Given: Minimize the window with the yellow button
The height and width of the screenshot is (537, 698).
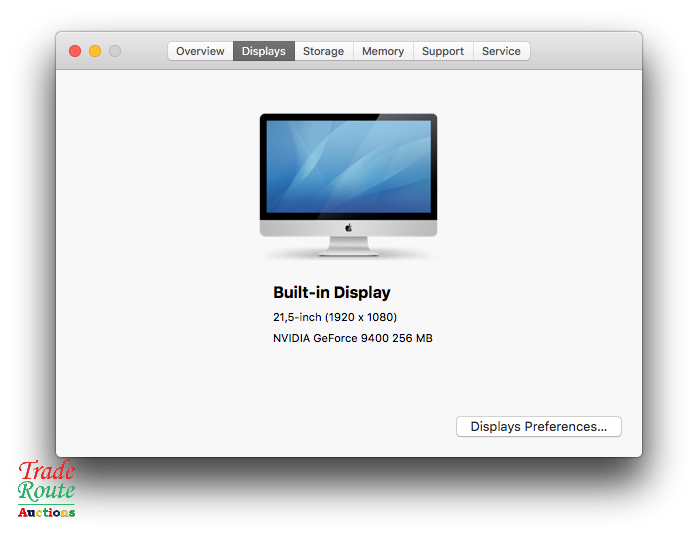Looking at the screenshot, I should pyautogui.click(x=95, y=51).
